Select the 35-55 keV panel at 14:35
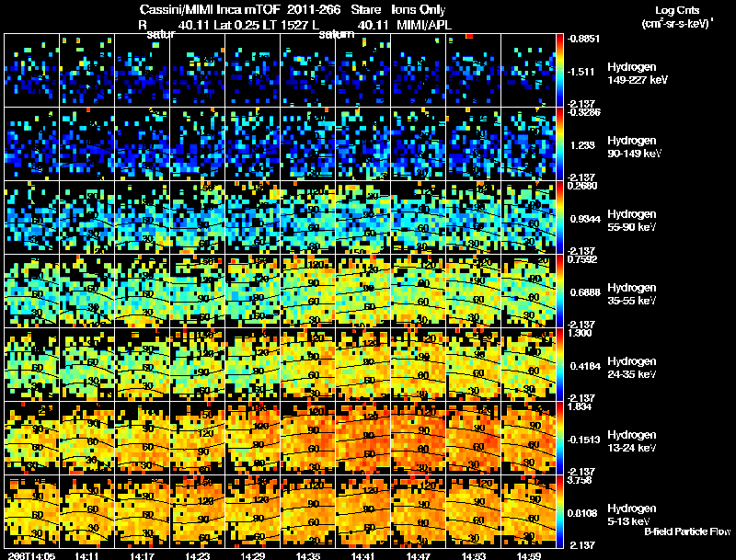736x560 pixels. tap(308, 291)
